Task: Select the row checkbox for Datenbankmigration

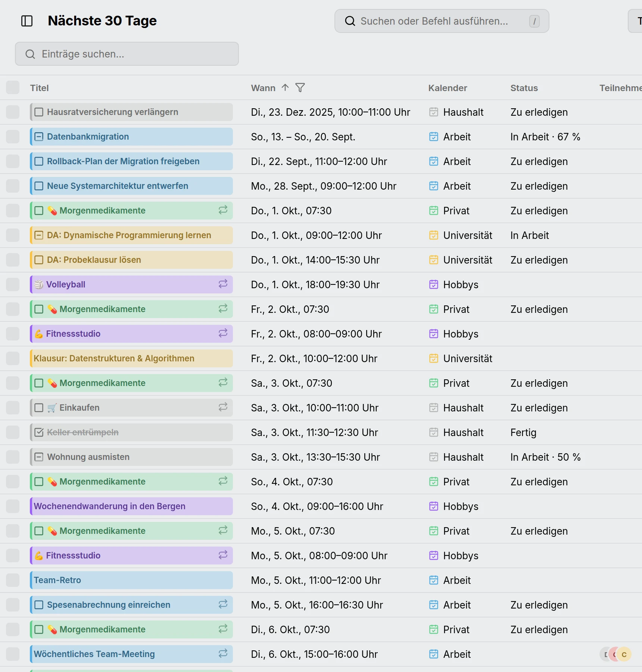Action: [13, 137]
